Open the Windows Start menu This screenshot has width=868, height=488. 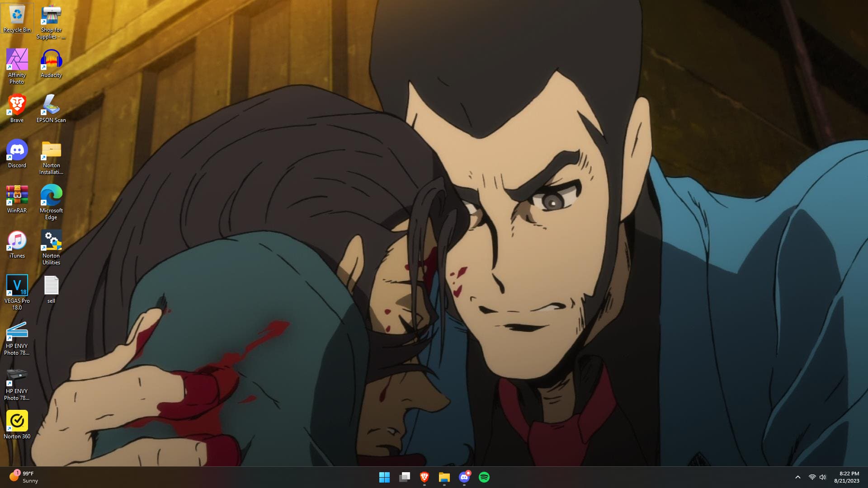tap(384, 477)
